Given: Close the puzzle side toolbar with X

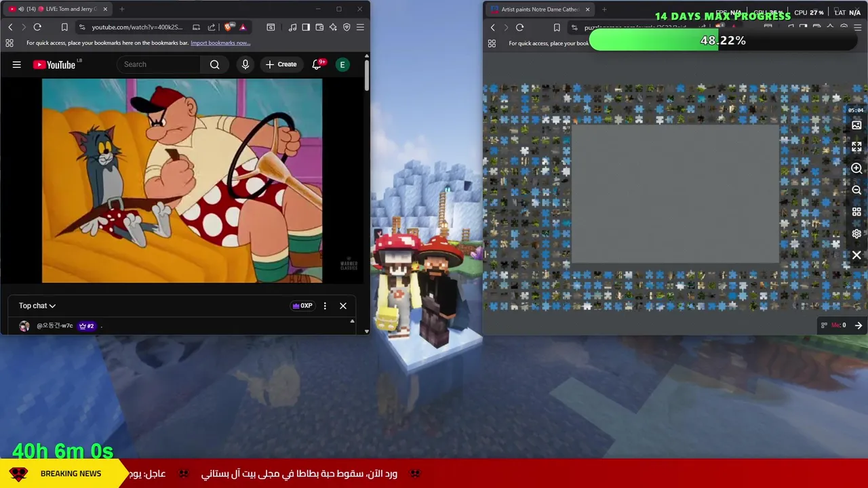Looking at the screenshot, I should point(856,256).
